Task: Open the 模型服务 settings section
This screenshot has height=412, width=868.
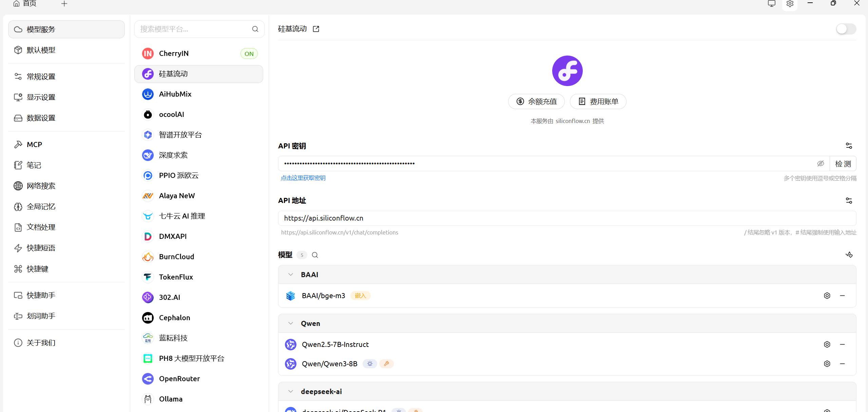Action: click(x=66, y=29)
